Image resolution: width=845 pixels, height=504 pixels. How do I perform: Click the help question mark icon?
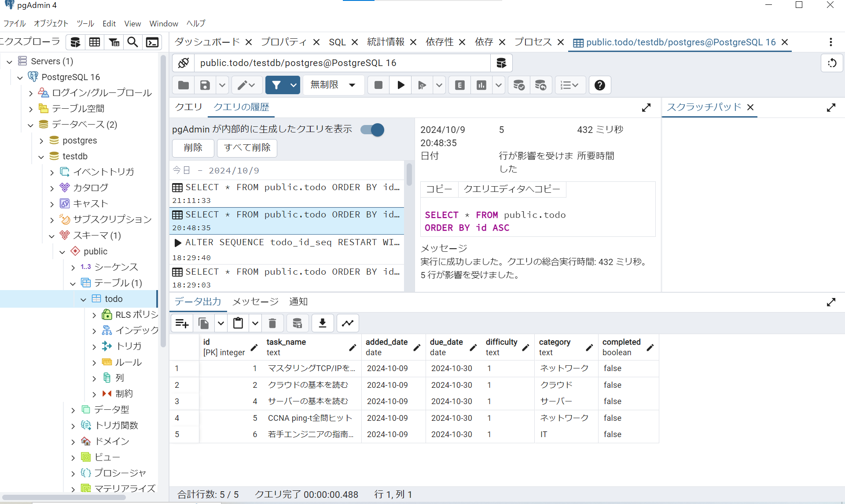[599, 85]
